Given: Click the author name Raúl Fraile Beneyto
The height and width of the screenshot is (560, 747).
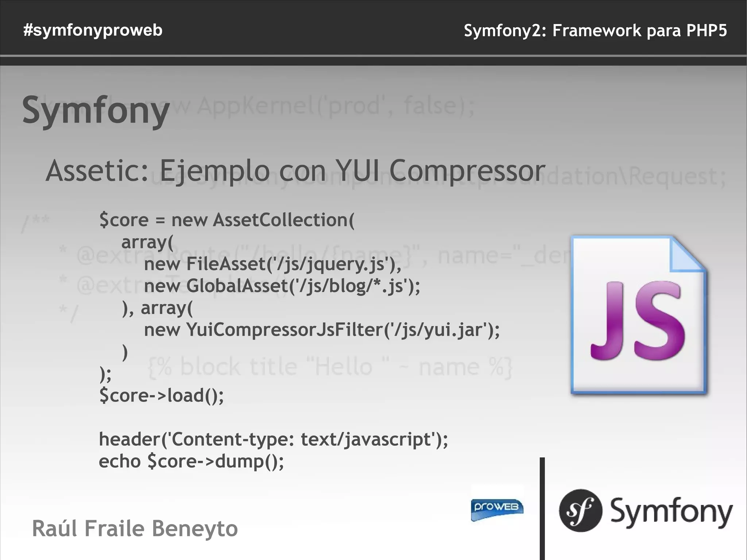Looking at the screenshot, I should (x=135, y=529).
